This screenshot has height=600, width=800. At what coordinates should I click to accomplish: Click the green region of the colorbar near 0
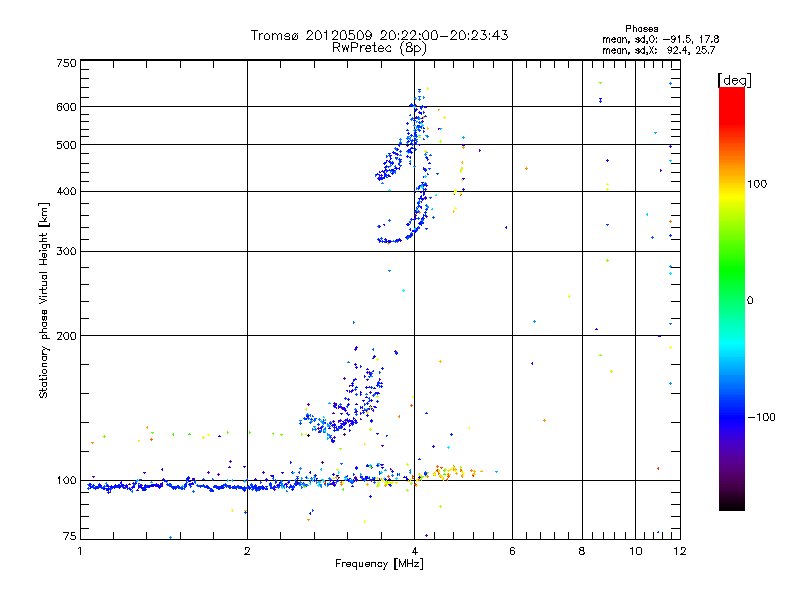pos(732,286)
